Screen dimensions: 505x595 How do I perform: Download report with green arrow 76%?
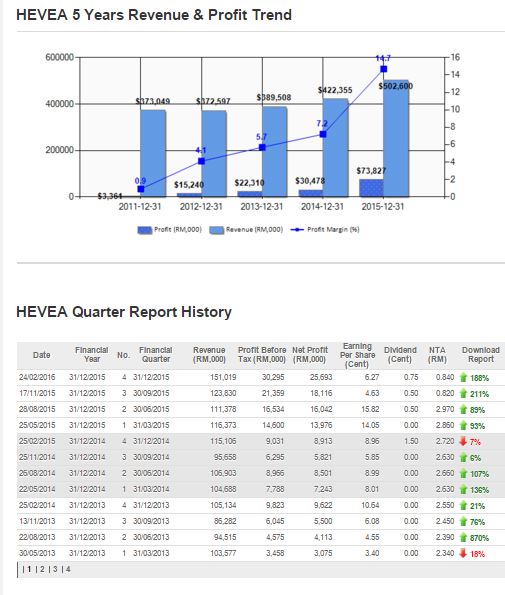pos(472,521)
